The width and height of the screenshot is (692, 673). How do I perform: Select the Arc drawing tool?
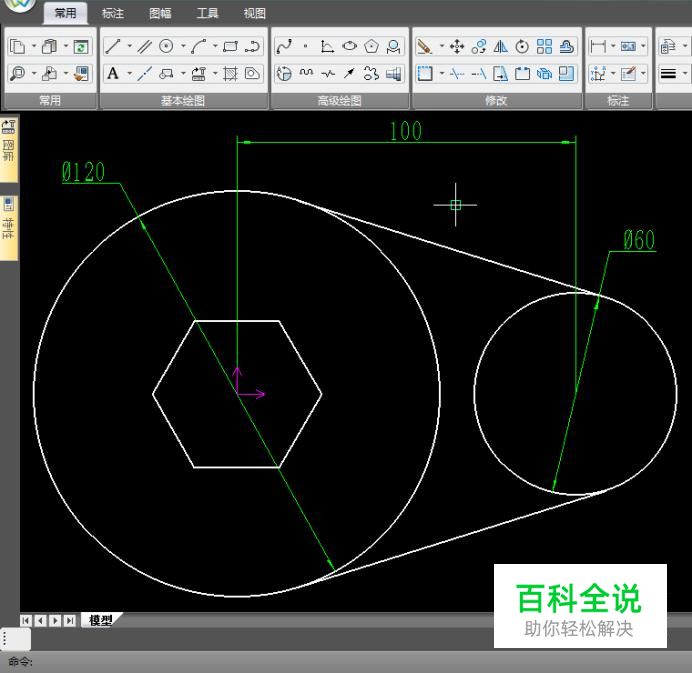[x=199, y=46]
